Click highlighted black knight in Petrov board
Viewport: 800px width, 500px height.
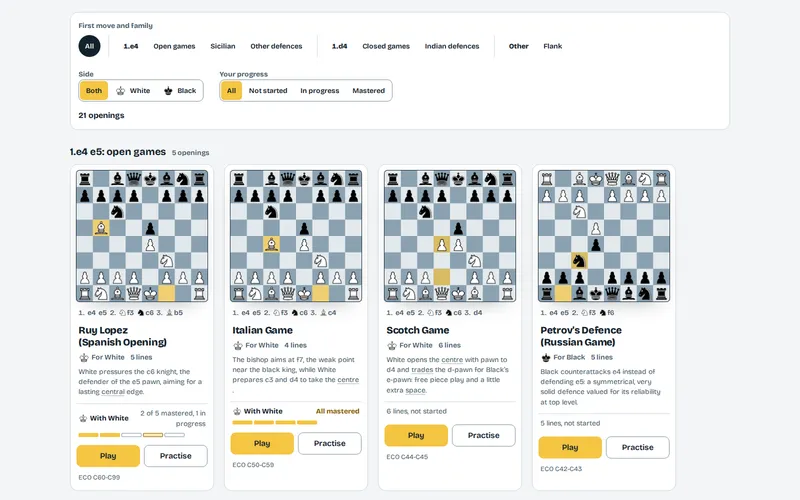click(x=579, y=261)
